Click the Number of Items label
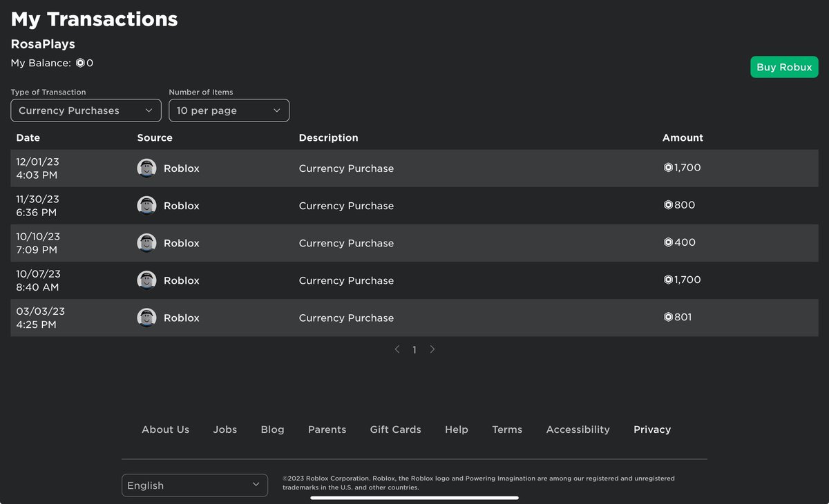829x504 pixels. click(x=201, y=92)
